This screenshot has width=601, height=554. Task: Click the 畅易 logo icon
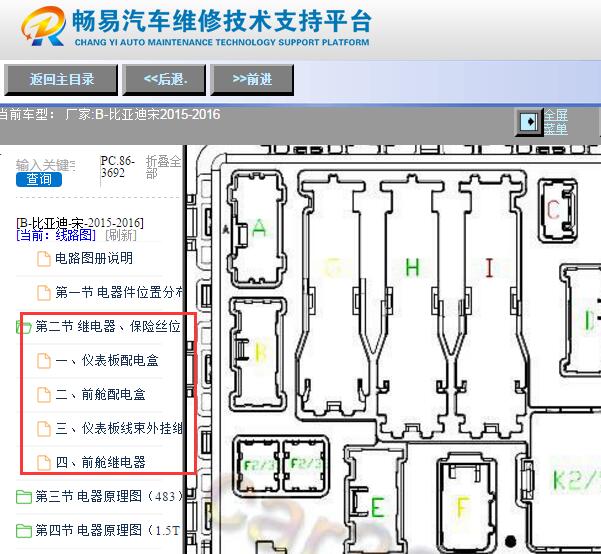43,26
